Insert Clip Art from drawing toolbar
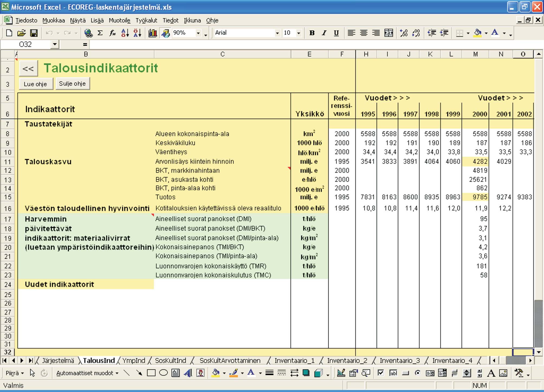 point(200,373)
